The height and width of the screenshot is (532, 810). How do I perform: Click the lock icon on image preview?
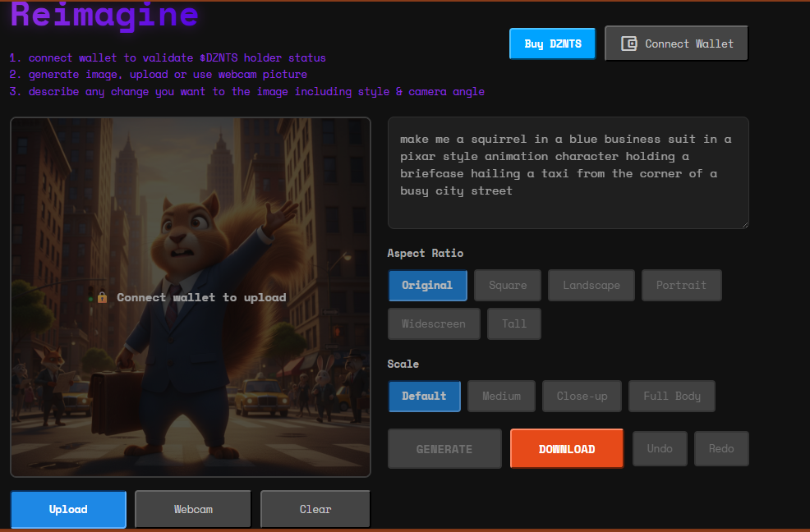(x=102, y=297)
